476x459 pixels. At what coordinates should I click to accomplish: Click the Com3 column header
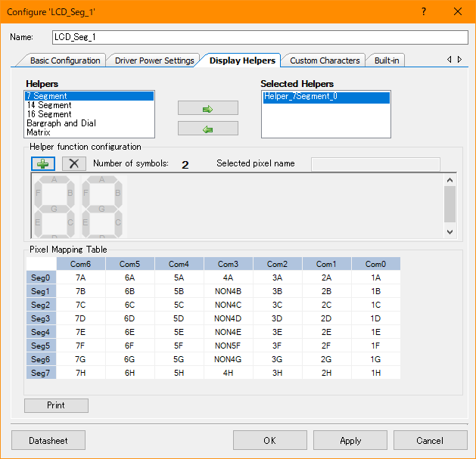[x=229, y=264]
